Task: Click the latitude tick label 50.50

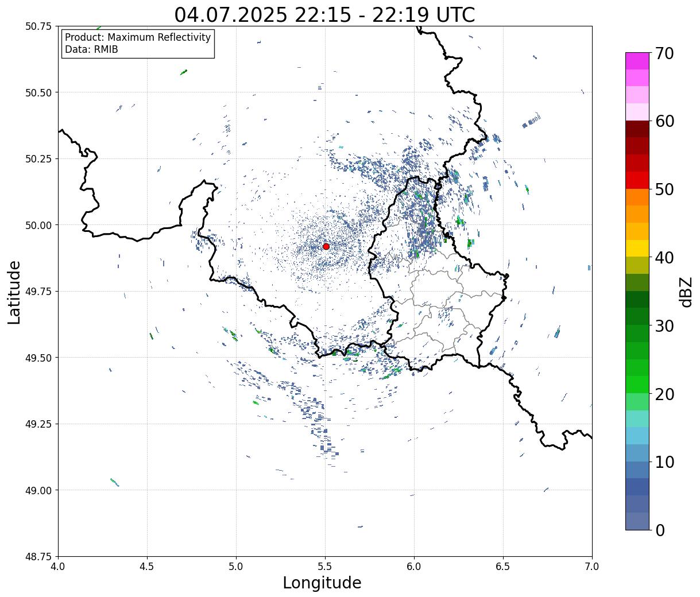Action: coord(38,92)
